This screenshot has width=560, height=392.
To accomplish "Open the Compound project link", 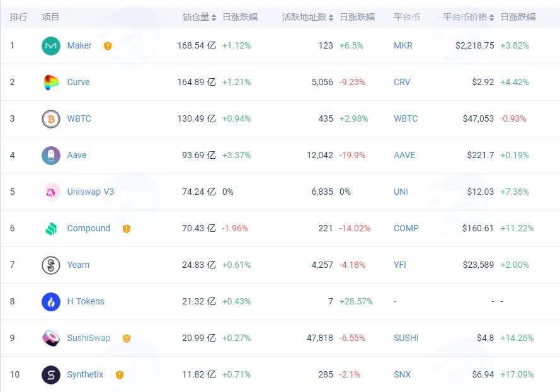I will click(89, 228).
